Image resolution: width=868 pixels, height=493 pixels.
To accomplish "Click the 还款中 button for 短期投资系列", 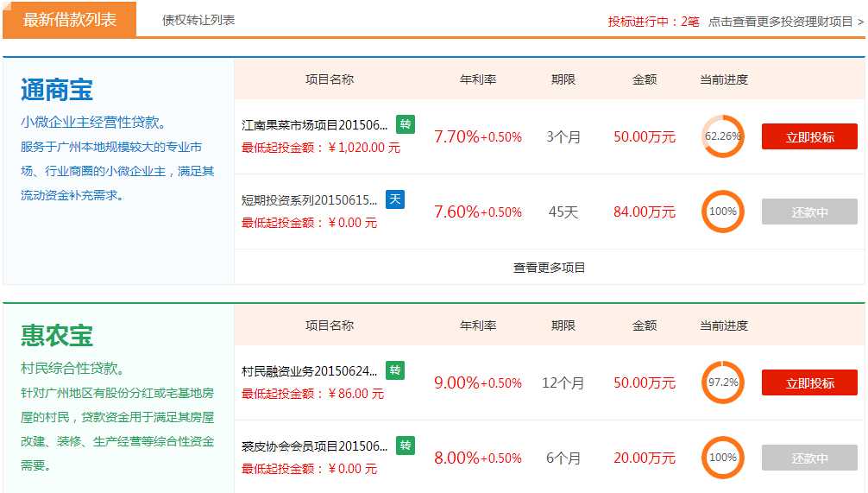I will point(809,212).
